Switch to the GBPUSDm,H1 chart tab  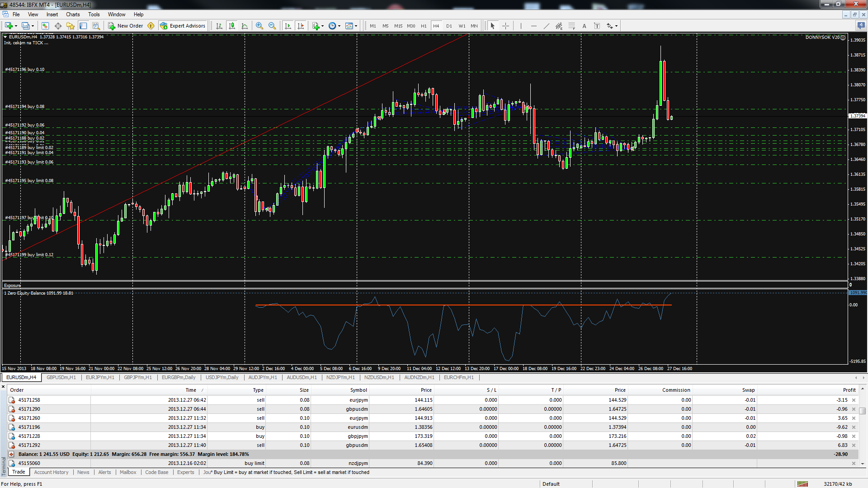61,377
